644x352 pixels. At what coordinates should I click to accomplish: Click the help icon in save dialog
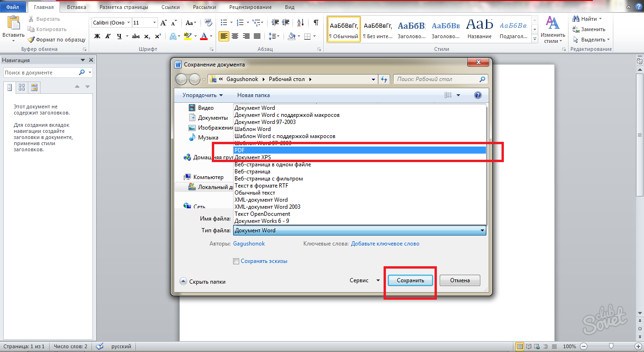pyautogui.click(x=477, y=95)
